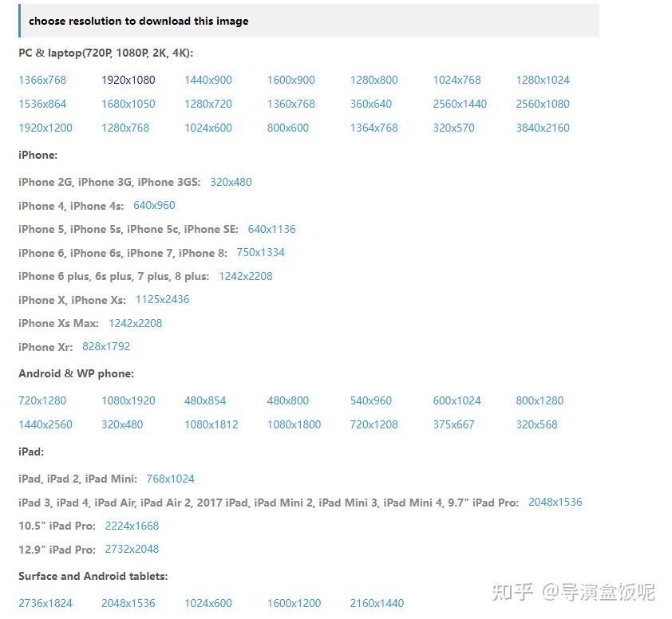
Task: Click 750x1334 for iPhone 6, 7, 8
Action: point(260,253)
